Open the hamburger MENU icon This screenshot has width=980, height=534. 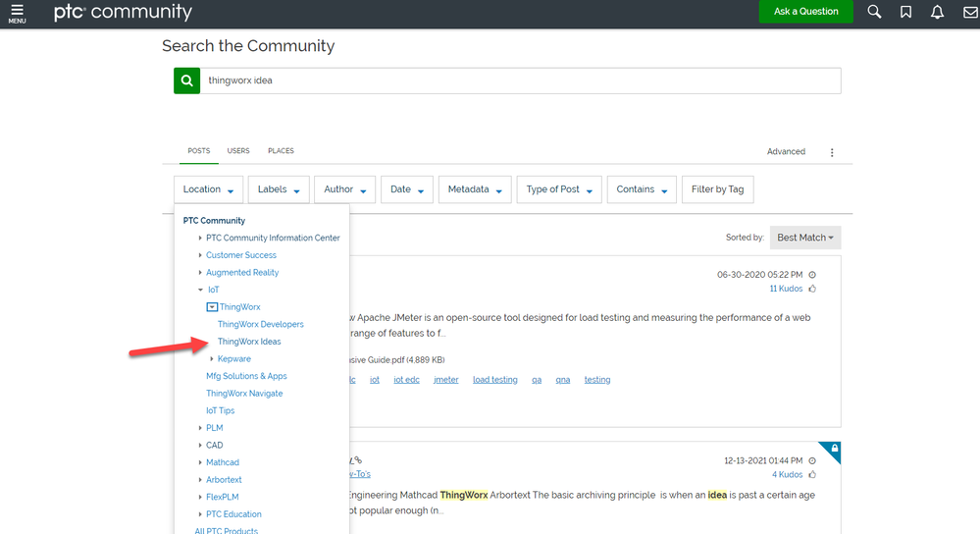pos(17,13)
